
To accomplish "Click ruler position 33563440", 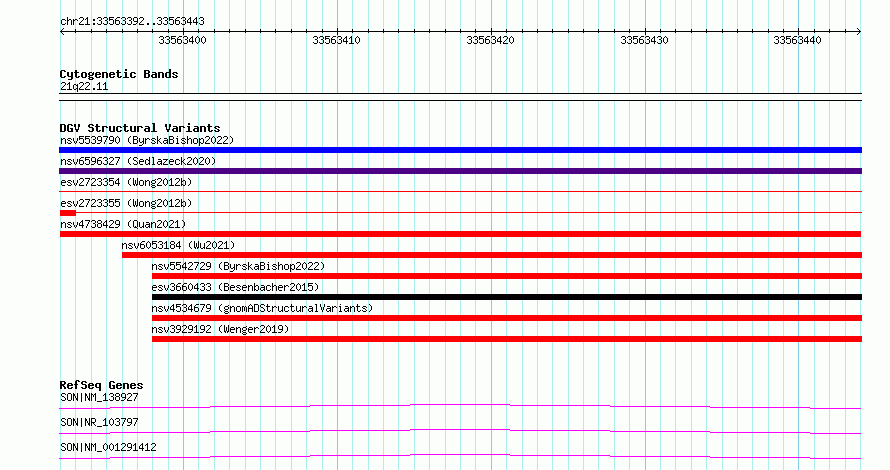I will pyautogui.click(x=797, y=40).
